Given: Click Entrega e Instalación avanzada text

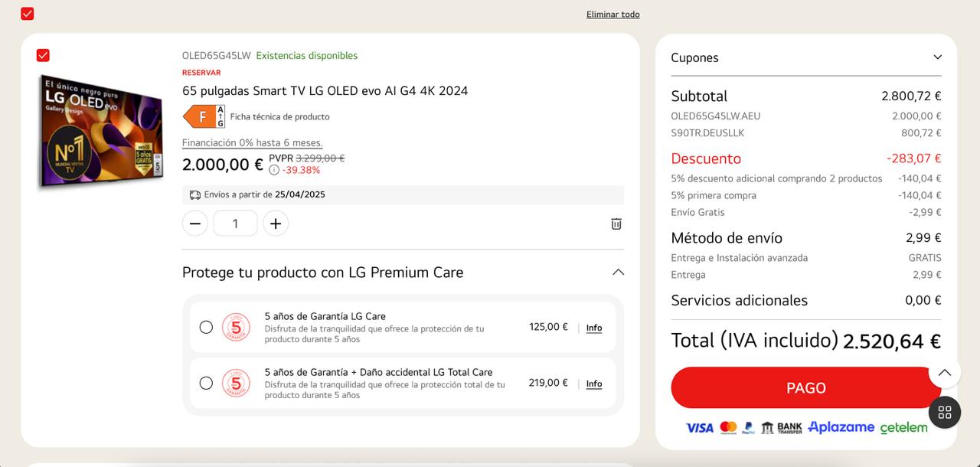Looking at the screenshot, I should (x=740, y=258).
